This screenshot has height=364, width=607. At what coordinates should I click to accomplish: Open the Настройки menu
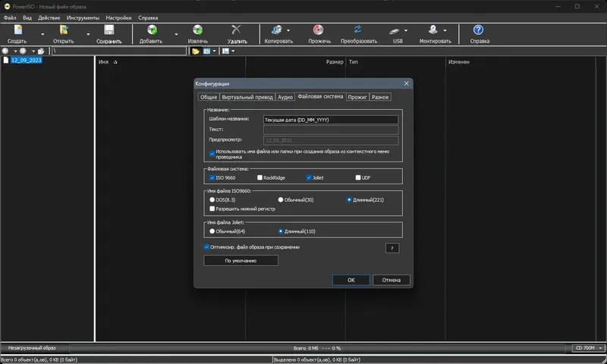click(x=118, y=17)
